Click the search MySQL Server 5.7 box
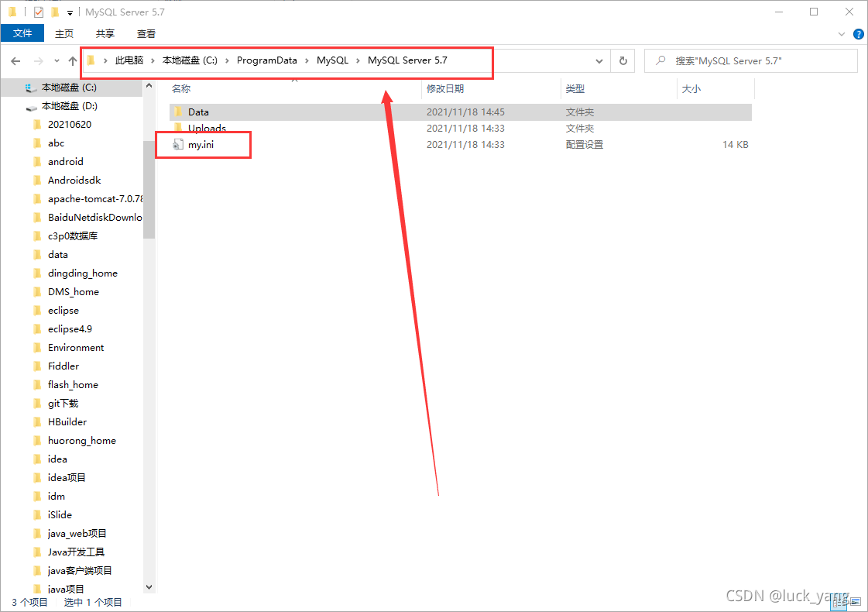The width and height of the screenshot is (868, 612). [x=750, y=61]
